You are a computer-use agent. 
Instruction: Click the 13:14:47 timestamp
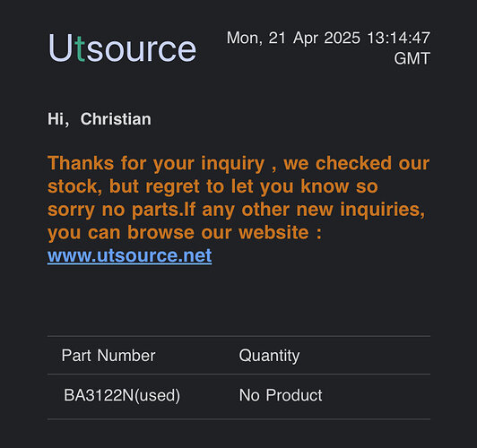[398, 38]
